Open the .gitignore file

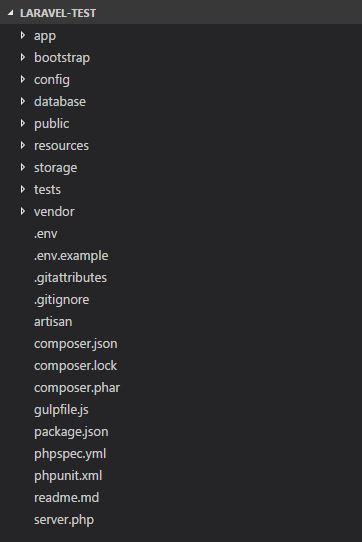[x=62, y=300]
